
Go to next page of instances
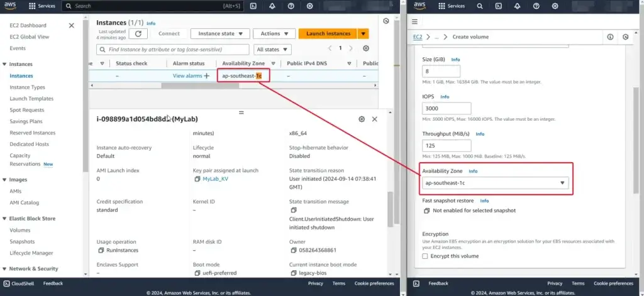[x=351, y=48]
